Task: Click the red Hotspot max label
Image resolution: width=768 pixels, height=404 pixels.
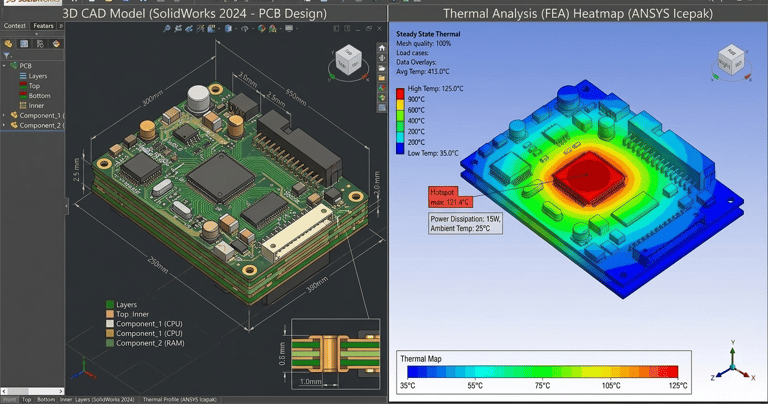Action: click(x=450, y=197)
